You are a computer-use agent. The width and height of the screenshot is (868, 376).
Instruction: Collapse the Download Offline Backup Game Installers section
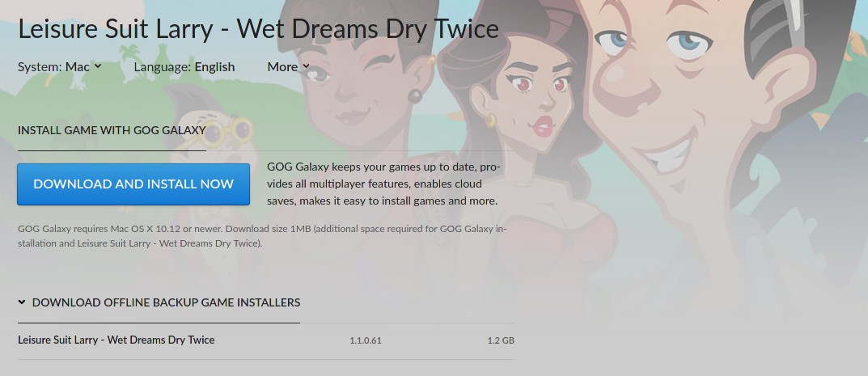(x=159, y=302)
